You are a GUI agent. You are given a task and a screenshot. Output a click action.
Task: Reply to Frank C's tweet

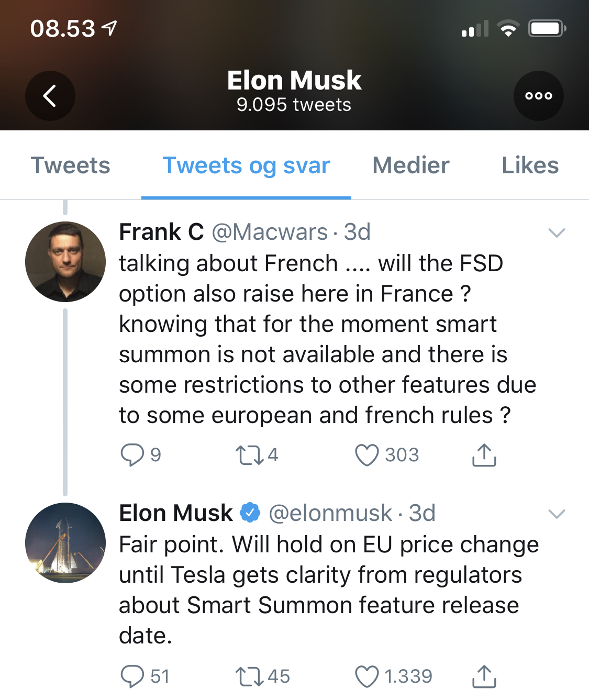click(x=132, y=454)
